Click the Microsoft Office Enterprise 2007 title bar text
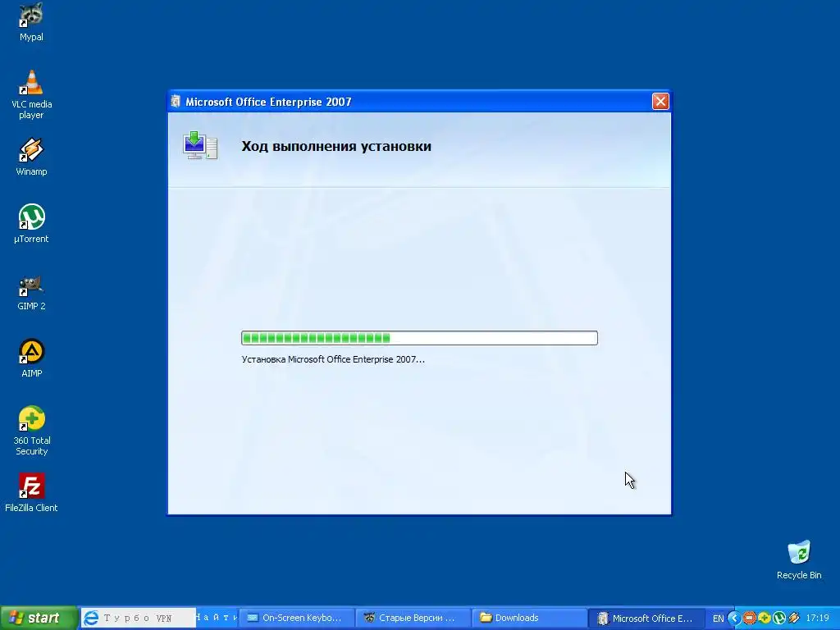 268,102
